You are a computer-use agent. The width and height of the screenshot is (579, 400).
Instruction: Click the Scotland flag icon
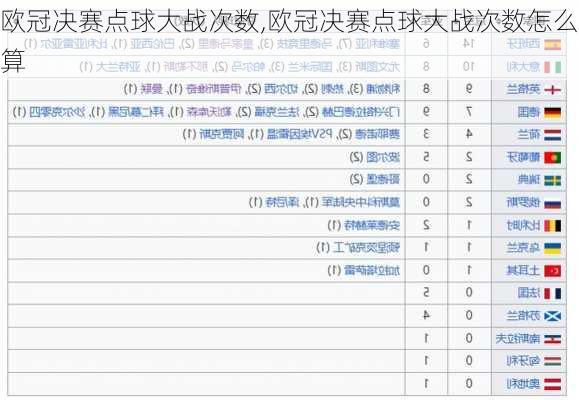[552, 316]
